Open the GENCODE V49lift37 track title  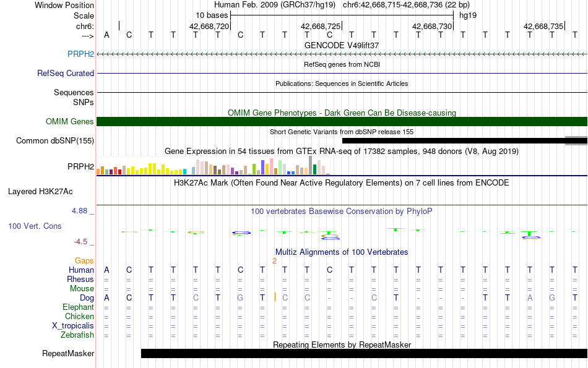point(342,45)
